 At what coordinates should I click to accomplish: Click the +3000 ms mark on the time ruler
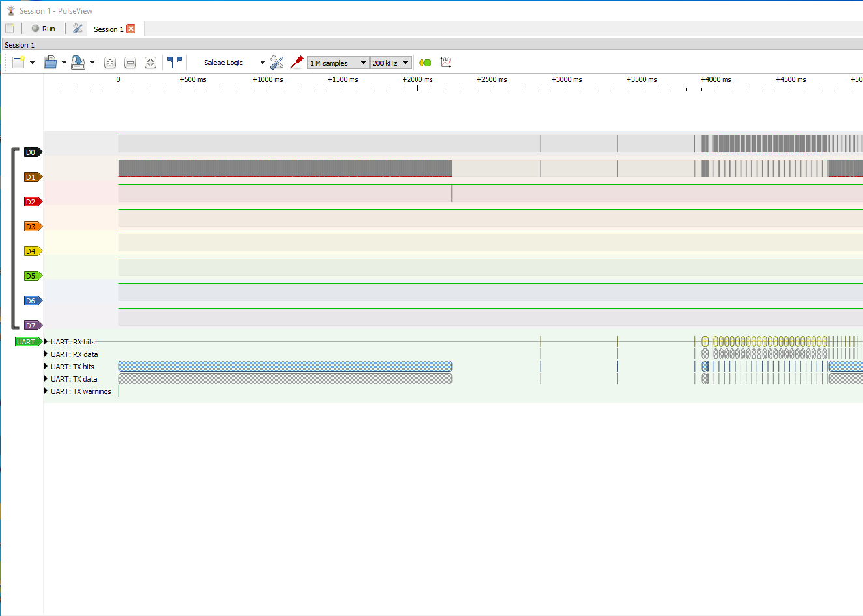coord(567,80)
